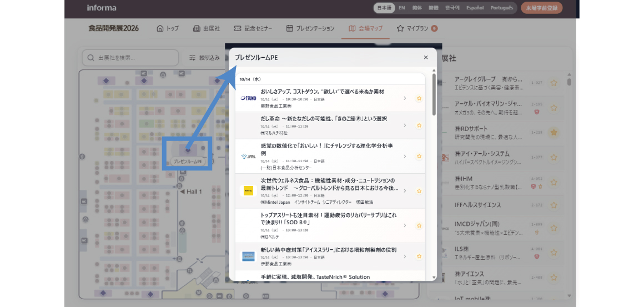Click the プレゼンルームPE map label
Viewport: 644px width, 307px height.
(x=188, y=162)
